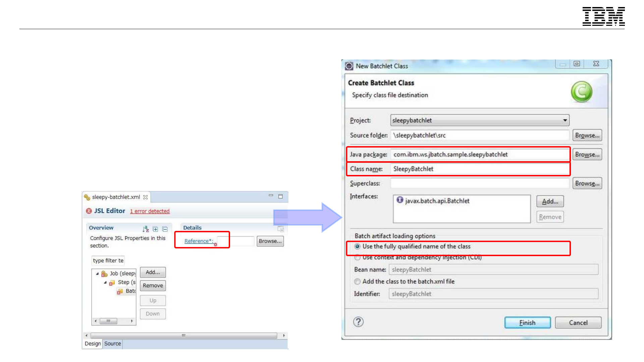Minimize the JSL editor view
The width and height of the screenshot is (644, 362).
[x=271, y=195]
